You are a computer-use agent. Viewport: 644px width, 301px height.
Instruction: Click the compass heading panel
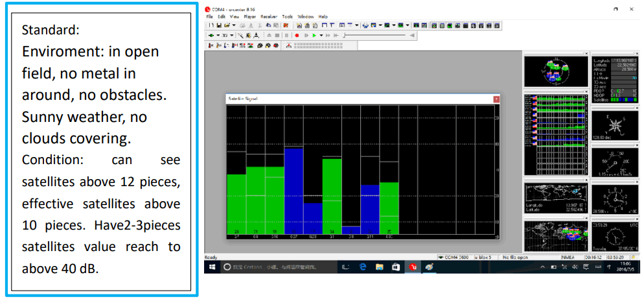click(x=615, y=125)
